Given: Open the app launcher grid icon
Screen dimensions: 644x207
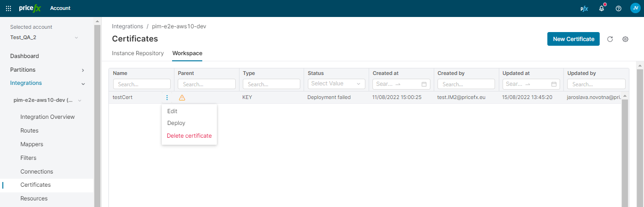Looking at the screenshot, I should pyautogui.click(x=8, y=8).
